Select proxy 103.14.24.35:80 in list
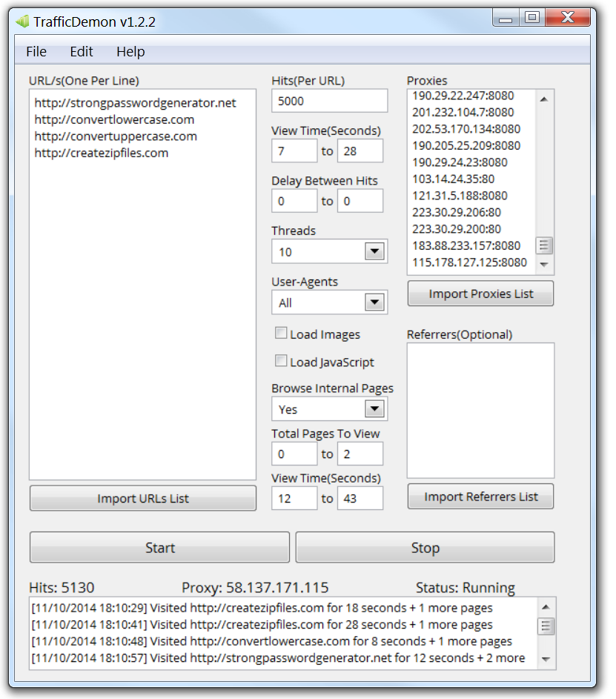 coord(453,179)
